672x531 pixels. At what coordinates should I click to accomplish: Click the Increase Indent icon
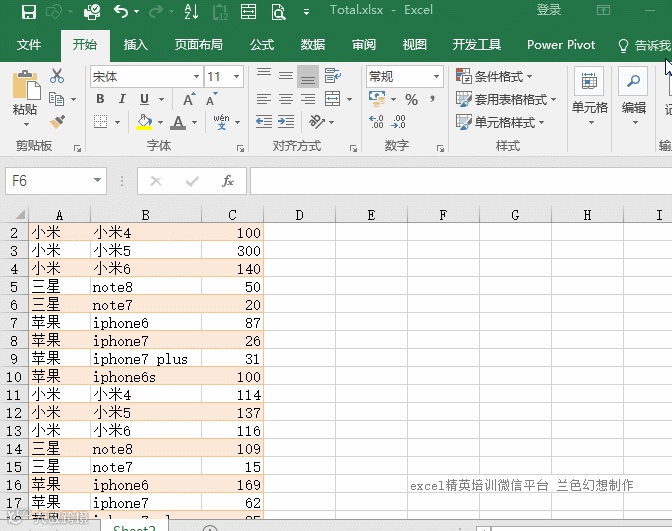coord(286,122)
